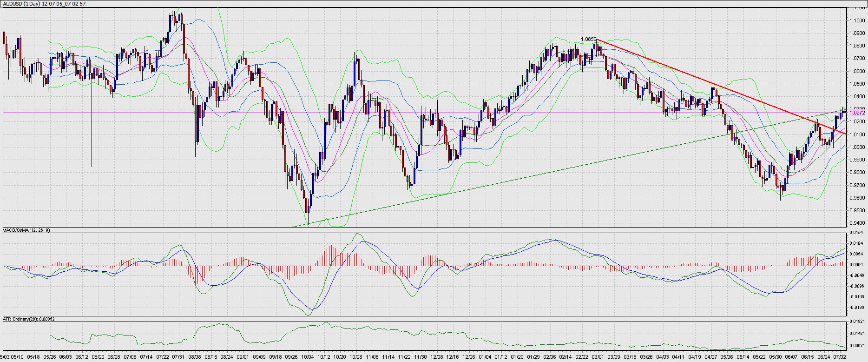868x362 pixels.
Task: Click the 01/04 date on time axis
Action: 485,357
